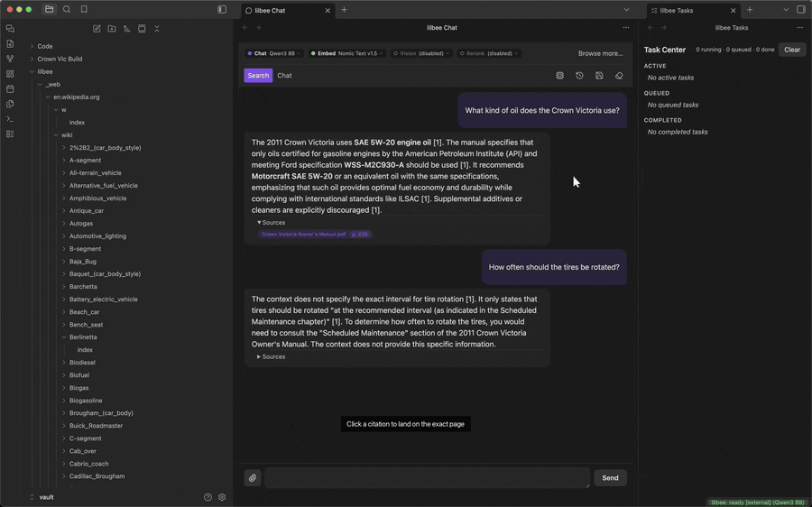Click lilbee ready status bar entry
The width and height of the screenshot is (812, 507).
758,502
